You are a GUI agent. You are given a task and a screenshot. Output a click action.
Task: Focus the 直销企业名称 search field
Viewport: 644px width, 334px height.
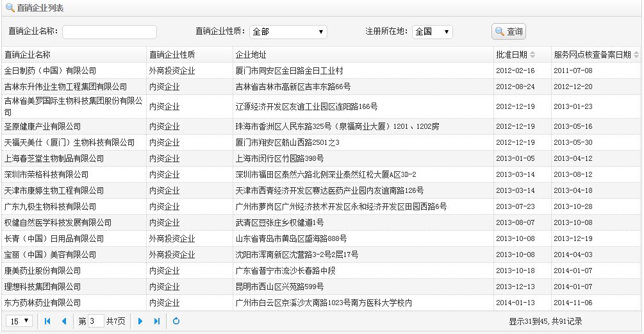click(x=109, y=32)
